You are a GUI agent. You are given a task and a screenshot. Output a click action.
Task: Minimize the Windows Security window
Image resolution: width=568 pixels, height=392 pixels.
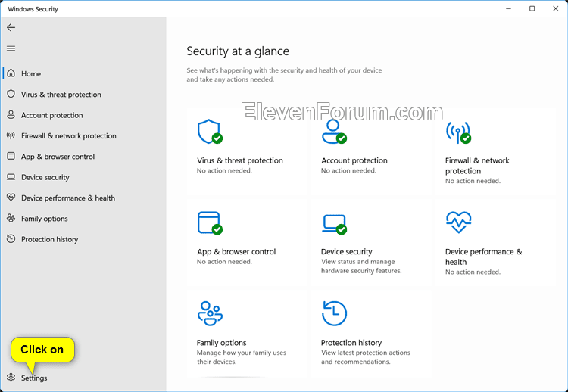pyautogui.click(x=509, y=8)
